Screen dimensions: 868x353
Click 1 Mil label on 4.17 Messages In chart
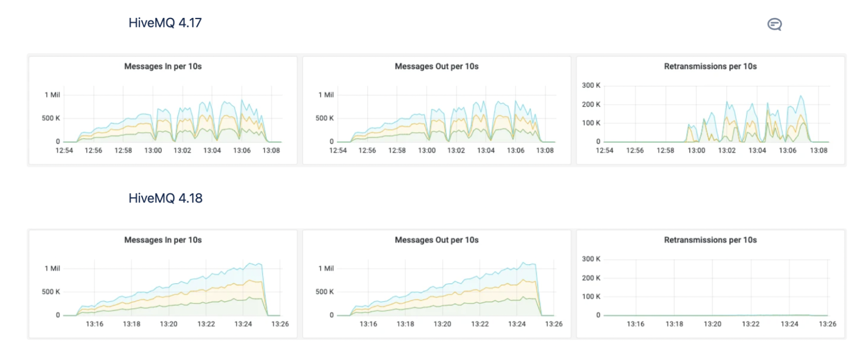[x=52, y=95]
